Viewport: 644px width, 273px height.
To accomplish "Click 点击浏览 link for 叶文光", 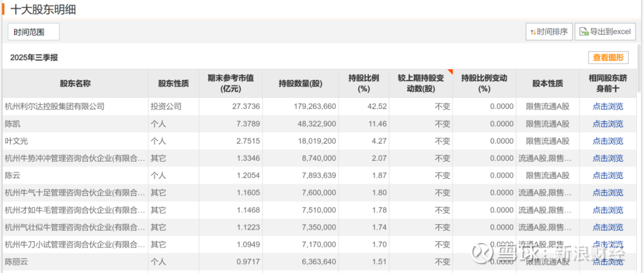I will 608,141.
